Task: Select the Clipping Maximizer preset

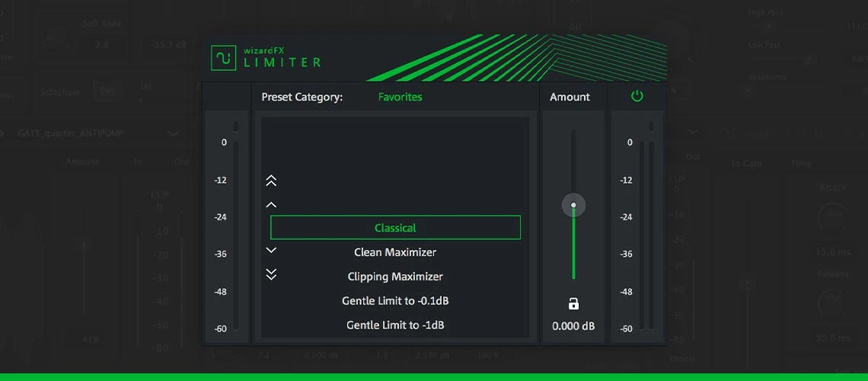Action: [395, 277]
